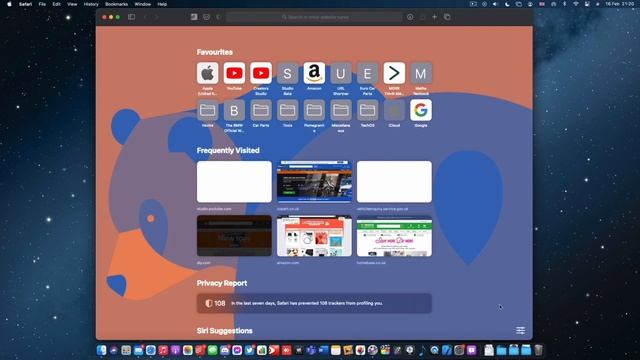This screenshot has height=360, width=640.
Task: Open the Google favourite tile
Action: coord(421,110)
